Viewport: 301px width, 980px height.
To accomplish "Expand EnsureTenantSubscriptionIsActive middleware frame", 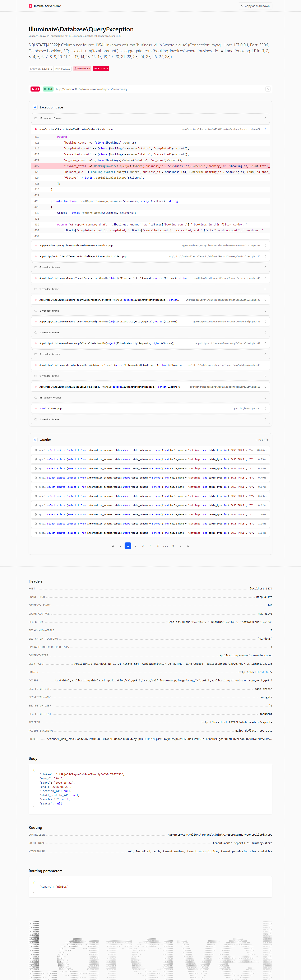I will [x=265, y=300].
